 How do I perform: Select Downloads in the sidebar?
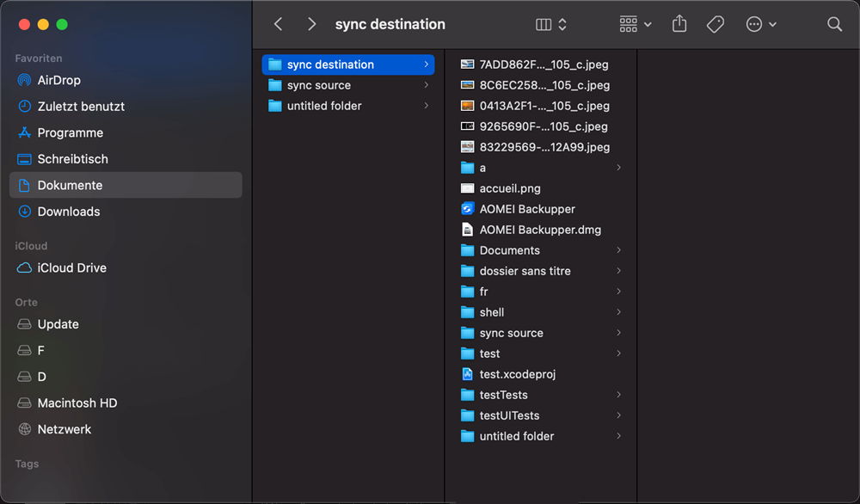click(68, 212)
